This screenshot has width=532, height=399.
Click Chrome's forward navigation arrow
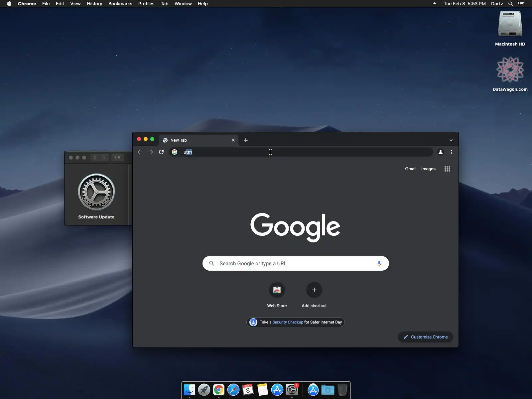click(x=151, y=152)
